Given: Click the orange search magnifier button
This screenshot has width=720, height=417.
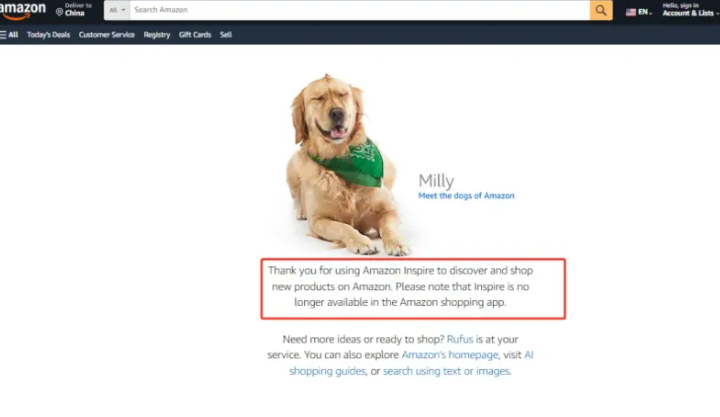Looking at the screenshot, I should (601, 10).
